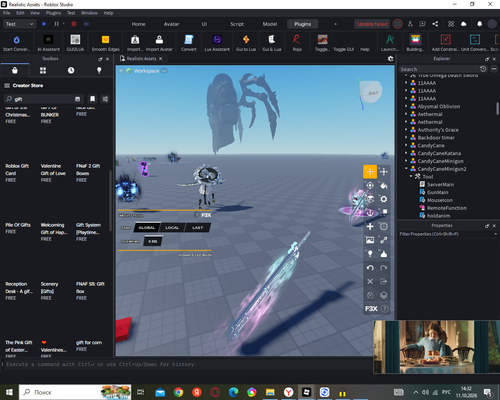The width and height of the screenshot is (500, 400).
Task: Open the Window menu
Action: point(89,13)
